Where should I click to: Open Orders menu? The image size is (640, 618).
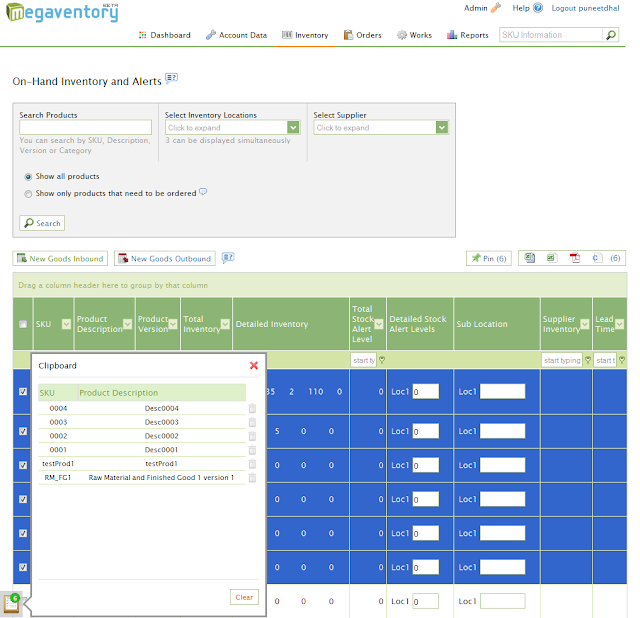tap(362, 35)
